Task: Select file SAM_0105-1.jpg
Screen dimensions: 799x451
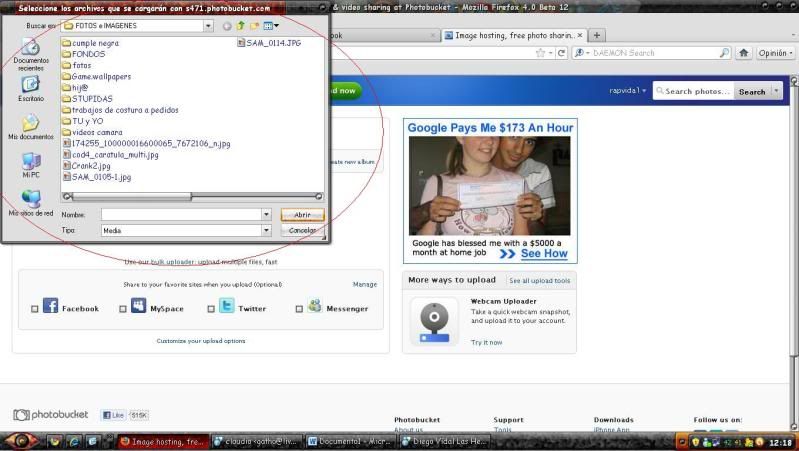Action: point(97,177)
